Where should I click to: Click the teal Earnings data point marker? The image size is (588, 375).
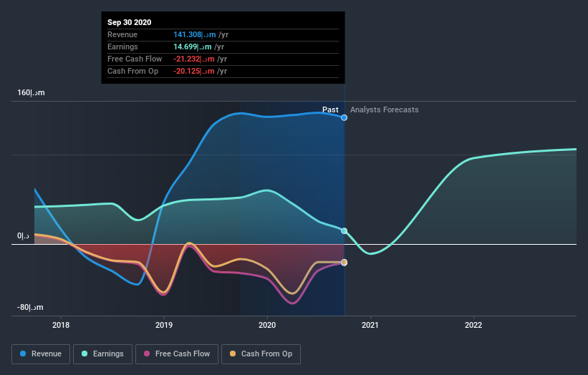coord(344,230)
